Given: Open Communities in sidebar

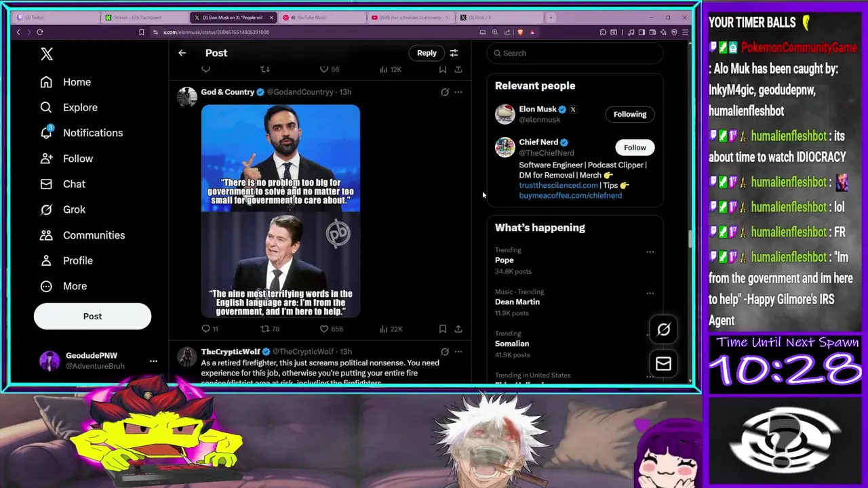Looking at the screenshot, I should pos(82,235).
